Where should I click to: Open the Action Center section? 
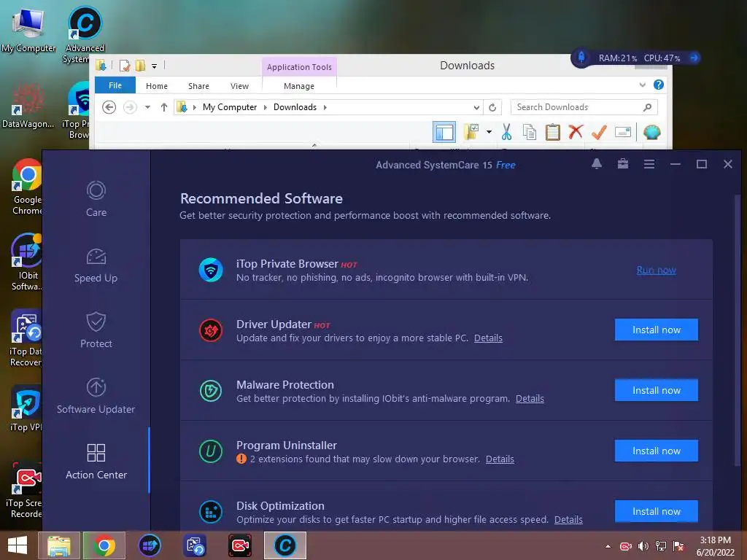[x=96, y=462]
